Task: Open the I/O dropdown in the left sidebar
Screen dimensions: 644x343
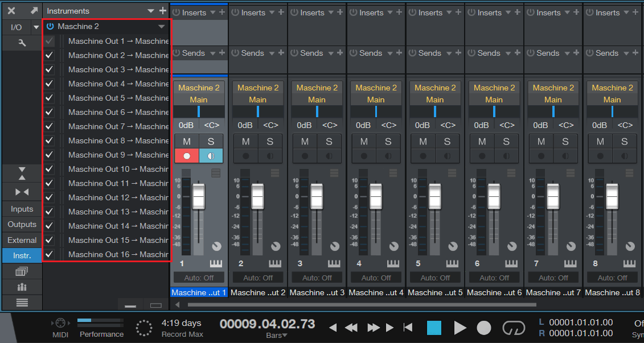Action: tap(36, 26)
